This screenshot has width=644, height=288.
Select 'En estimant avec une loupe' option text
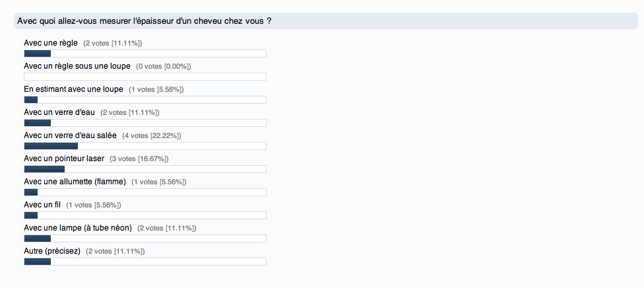coord(73,89)
